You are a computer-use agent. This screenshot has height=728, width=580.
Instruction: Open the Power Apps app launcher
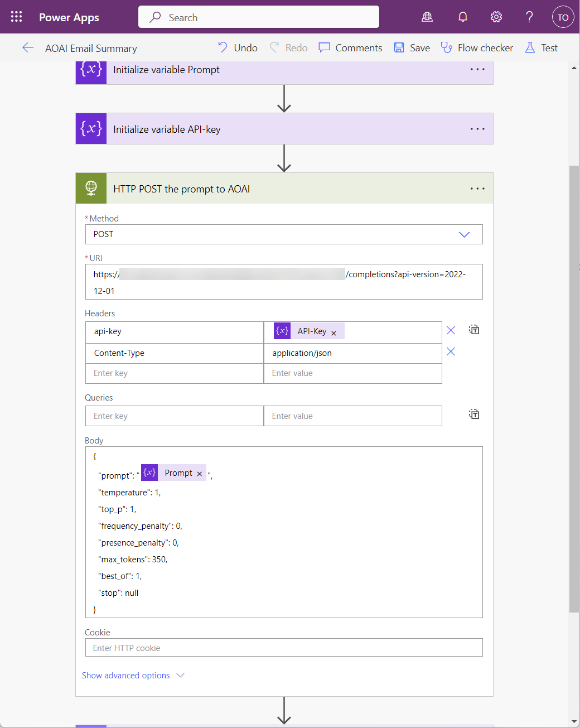pyautogui.click(x=16, y=16)
